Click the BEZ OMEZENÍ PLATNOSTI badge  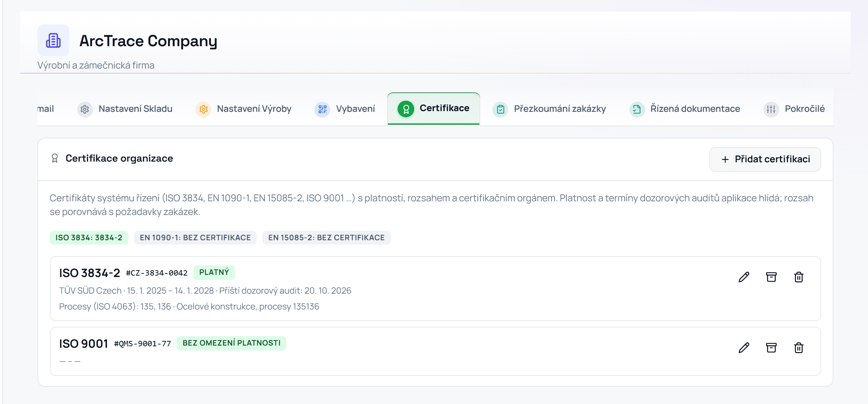click(231, 343)
